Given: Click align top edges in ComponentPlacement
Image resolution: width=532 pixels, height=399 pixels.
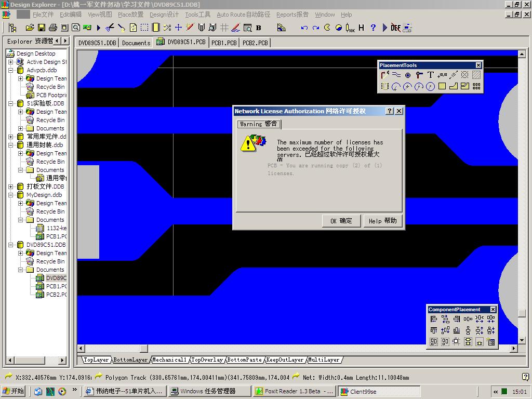Looking at the screenshot, I should point(434,330).
